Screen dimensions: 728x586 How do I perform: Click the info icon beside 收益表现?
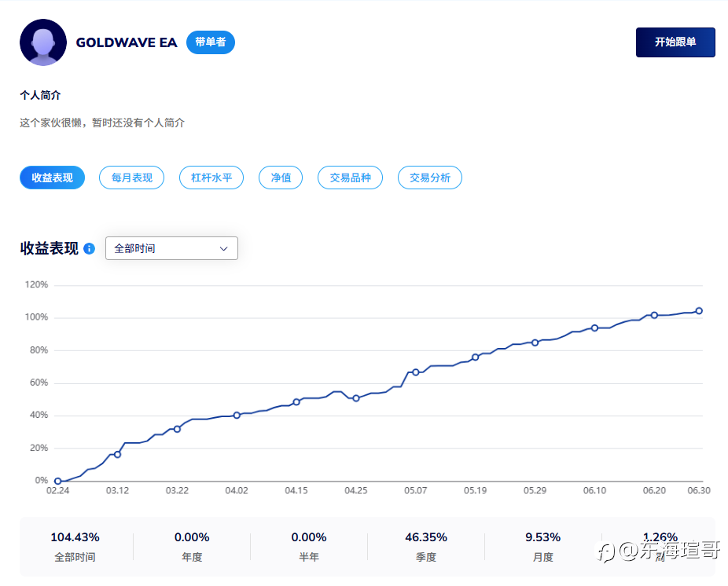click(89, 249)
